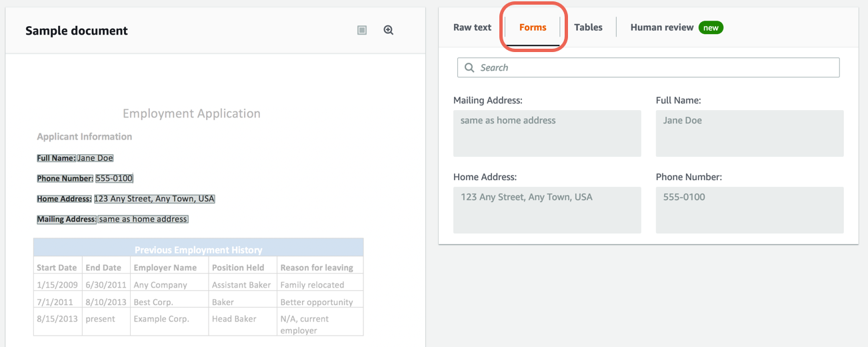Click the zoom-in magnifier icon

(389, 30)
